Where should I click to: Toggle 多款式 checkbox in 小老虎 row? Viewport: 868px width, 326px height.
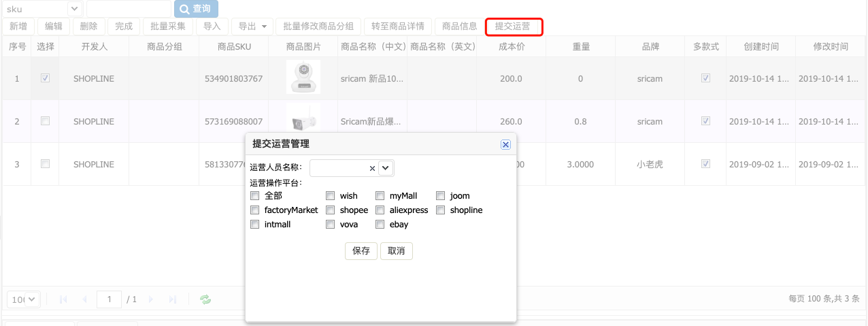click(x=706, y=164)
